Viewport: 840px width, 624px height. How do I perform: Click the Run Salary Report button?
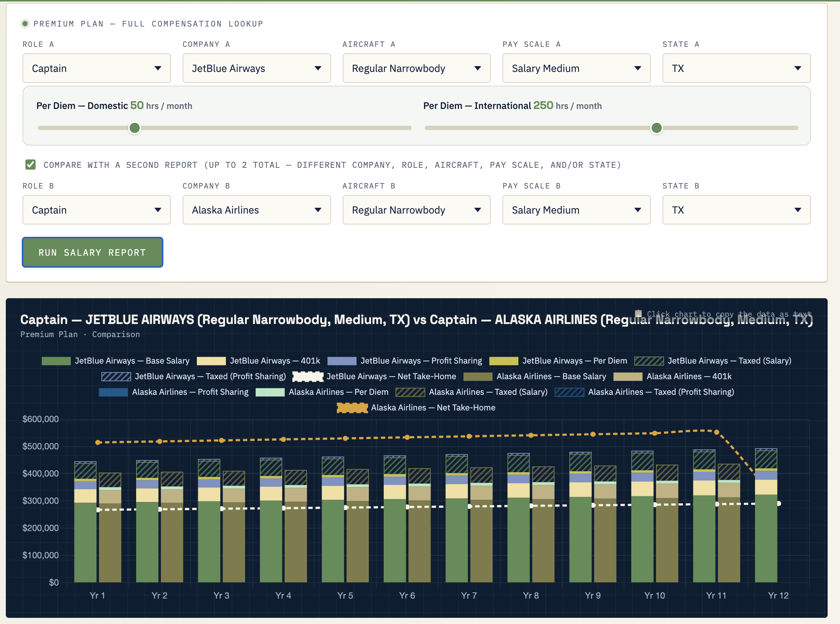click(93, 252)
